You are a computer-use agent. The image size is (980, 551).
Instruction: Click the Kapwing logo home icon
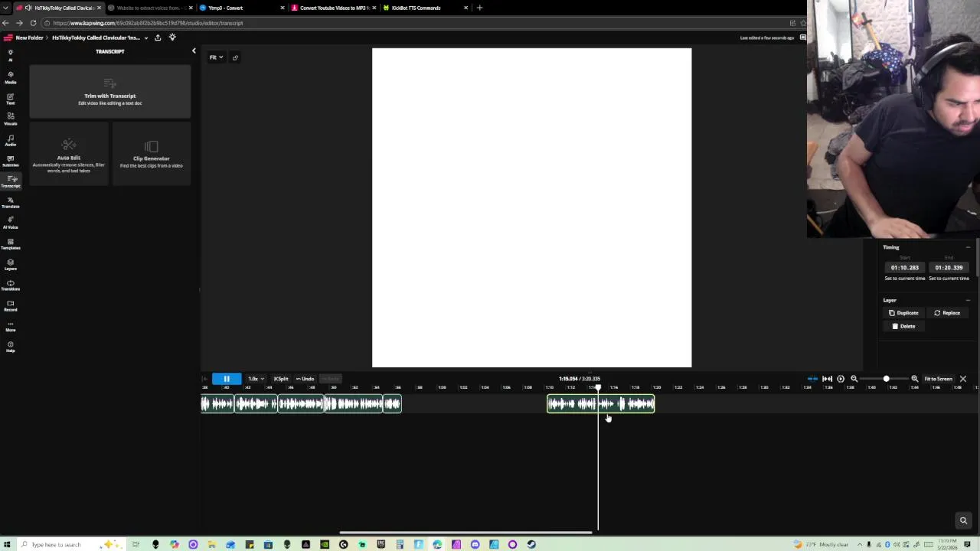click(x=8, y=37)
